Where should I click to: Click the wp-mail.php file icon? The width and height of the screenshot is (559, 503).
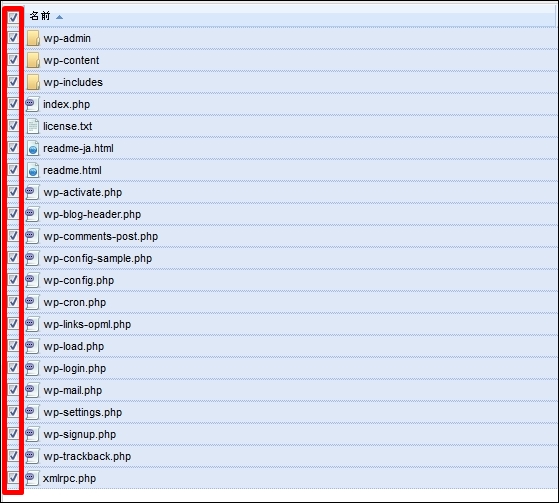click(x=32, y=391)
